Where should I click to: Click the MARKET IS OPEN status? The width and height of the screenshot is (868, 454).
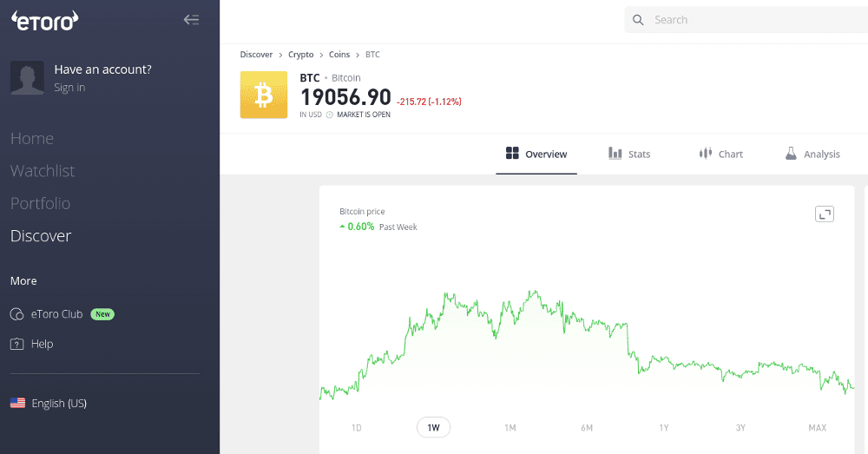(364, 115)
